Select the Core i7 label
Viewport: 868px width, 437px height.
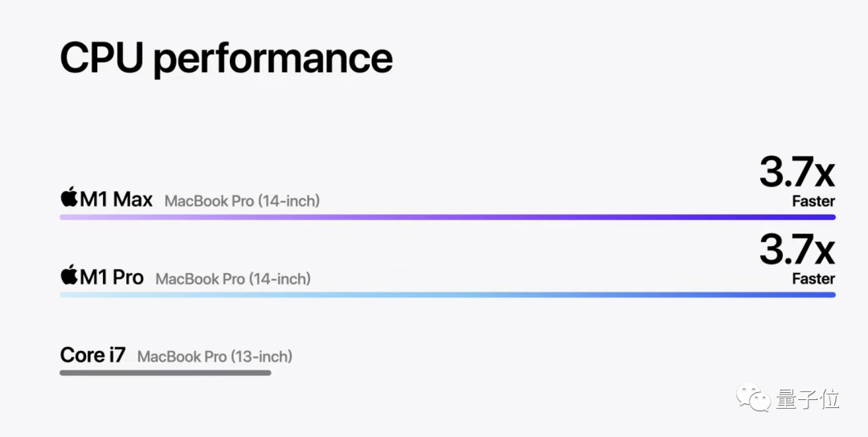pos(92,354)
